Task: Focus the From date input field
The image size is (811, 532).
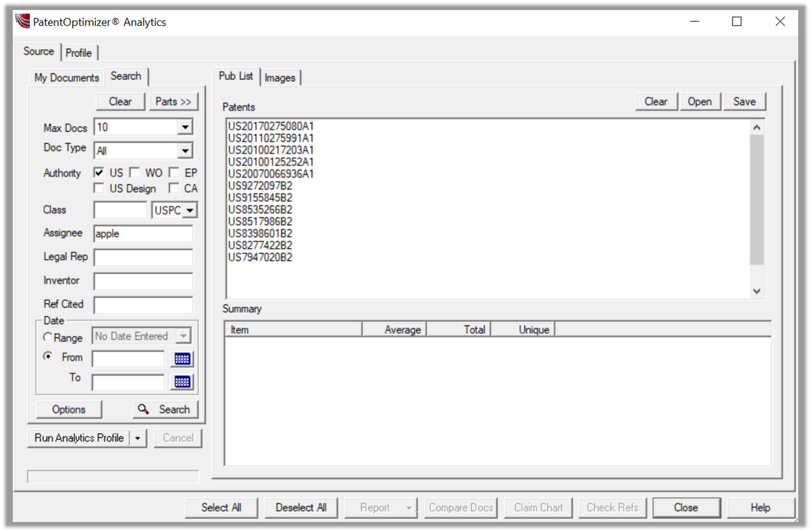Action: pos(128,359)
